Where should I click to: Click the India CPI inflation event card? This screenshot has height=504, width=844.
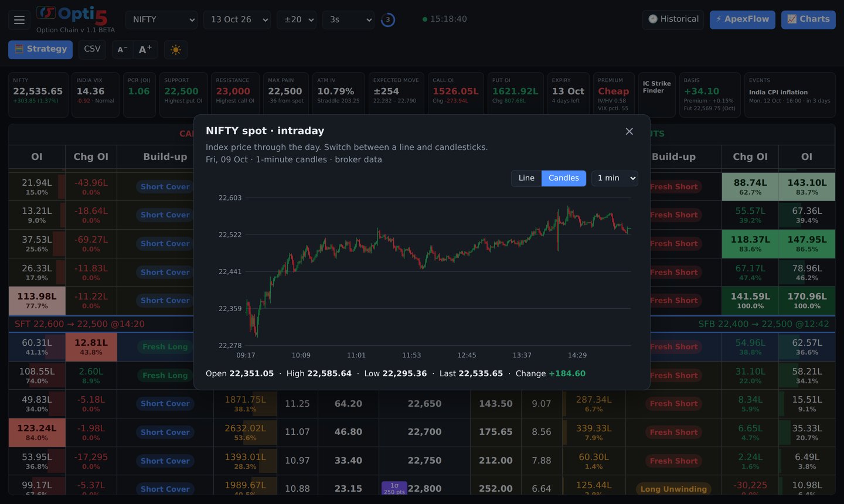coord(789,95)
